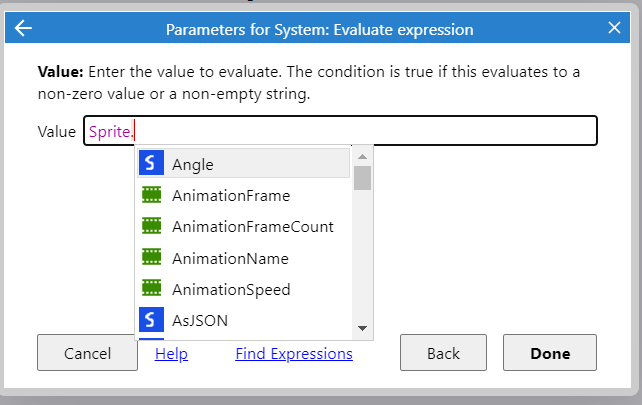Click the blue S icon beside Angle
The height and width of the screenshot is (405, 642).
pyautogui.click(x=151, y=163)
